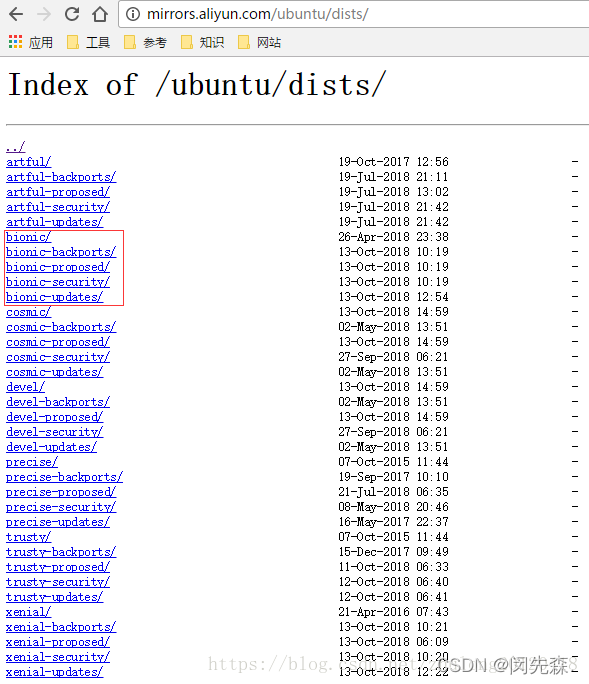
Task: Select the date 21-Apr-2016 07:43
Action: point(394,612)
